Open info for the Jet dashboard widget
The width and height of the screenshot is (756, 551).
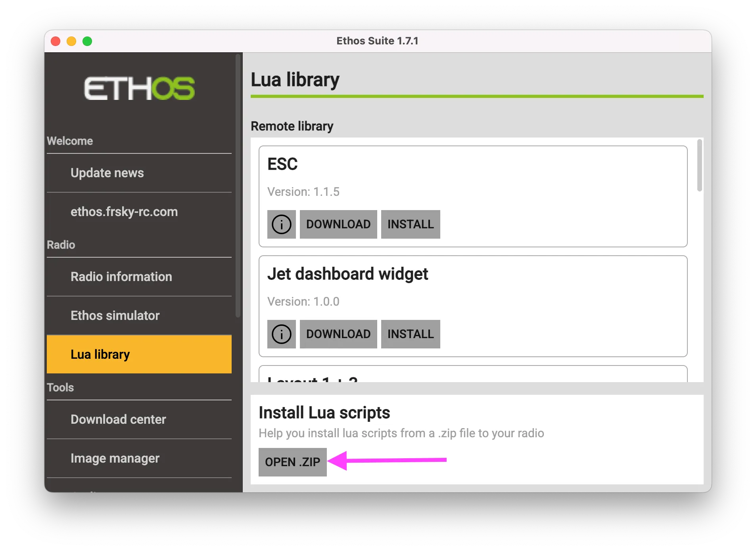tap(281, 334)
